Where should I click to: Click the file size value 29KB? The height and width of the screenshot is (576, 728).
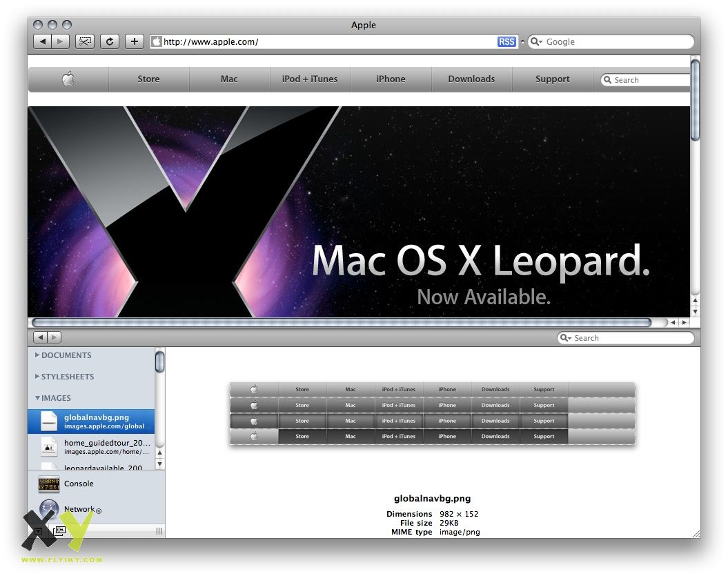449,523
